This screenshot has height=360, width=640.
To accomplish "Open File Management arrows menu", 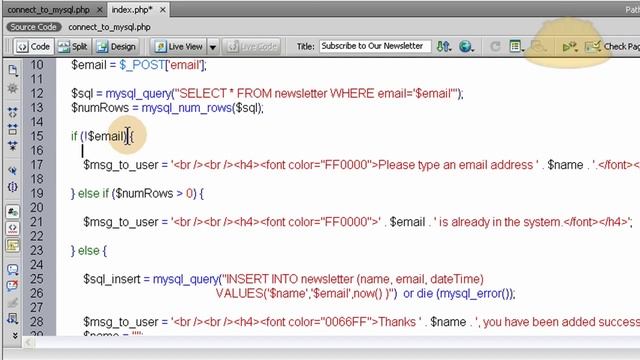I will [444, 47].
